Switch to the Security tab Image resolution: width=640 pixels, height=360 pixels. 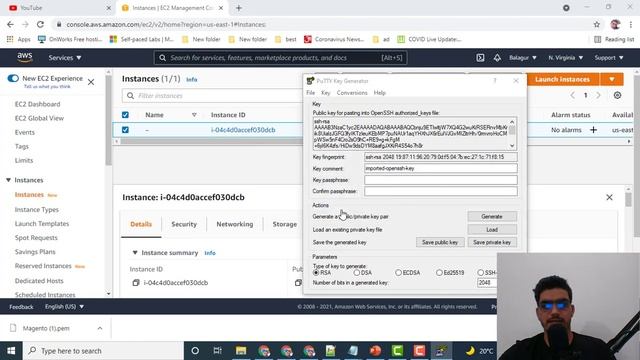tap(184, 224)
